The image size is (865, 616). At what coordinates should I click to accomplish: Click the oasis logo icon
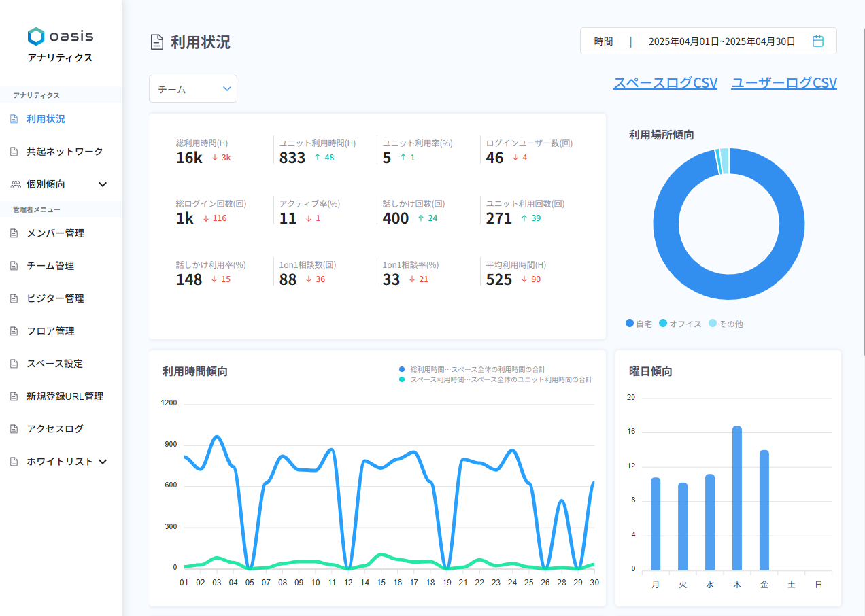click(36, 36)
